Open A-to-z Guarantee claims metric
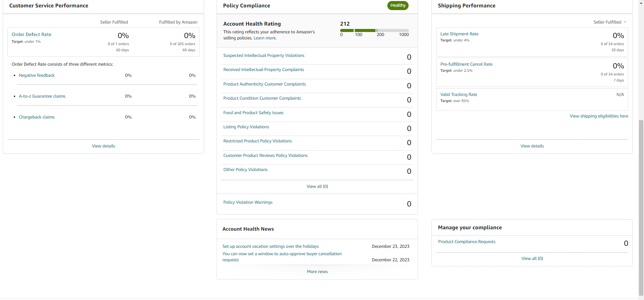 click(42, 96)
